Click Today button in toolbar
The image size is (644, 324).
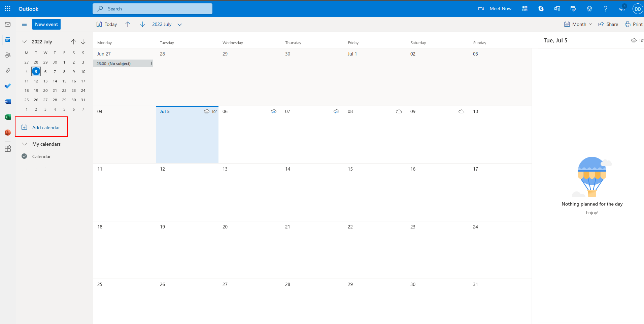(x=107, y=24)
